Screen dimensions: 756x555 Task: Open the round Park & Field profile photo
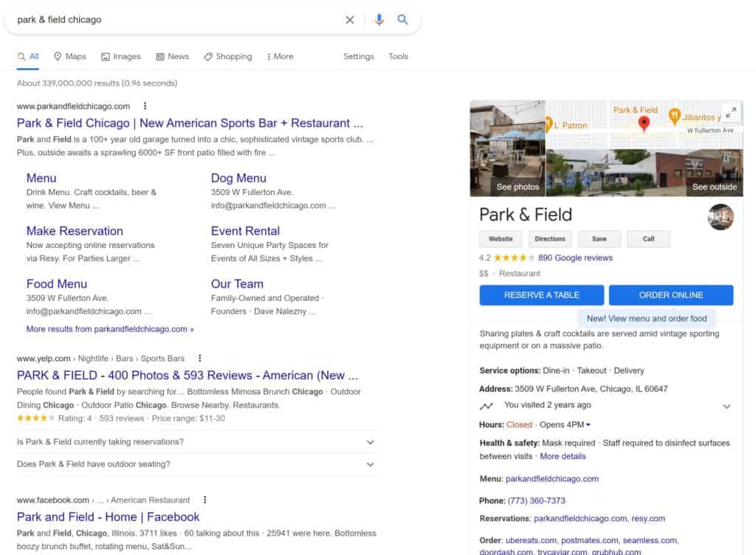[x=721, y=217]
